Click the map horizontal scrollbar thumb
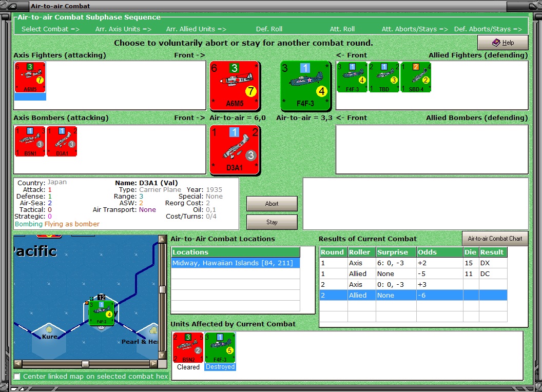 [85, 364]
